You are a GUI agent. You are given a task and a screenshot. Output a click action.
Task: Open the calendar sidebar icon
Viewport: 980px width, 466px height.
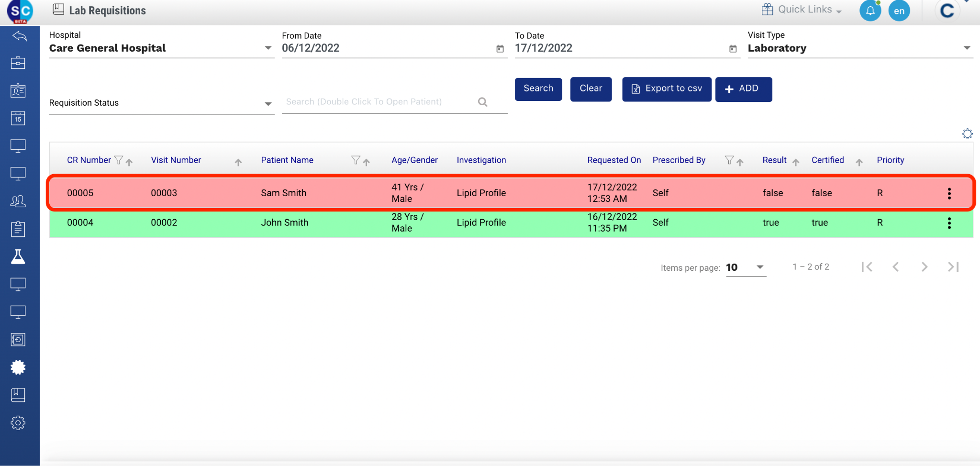[18, 118]
